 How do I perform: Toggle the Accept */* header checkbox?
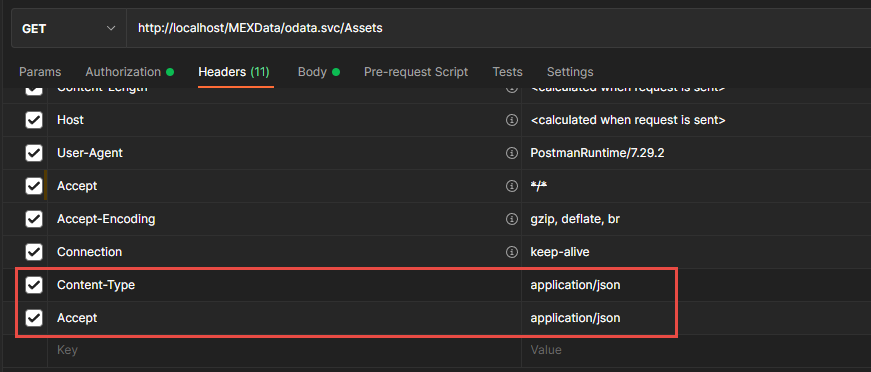[34, 186]
